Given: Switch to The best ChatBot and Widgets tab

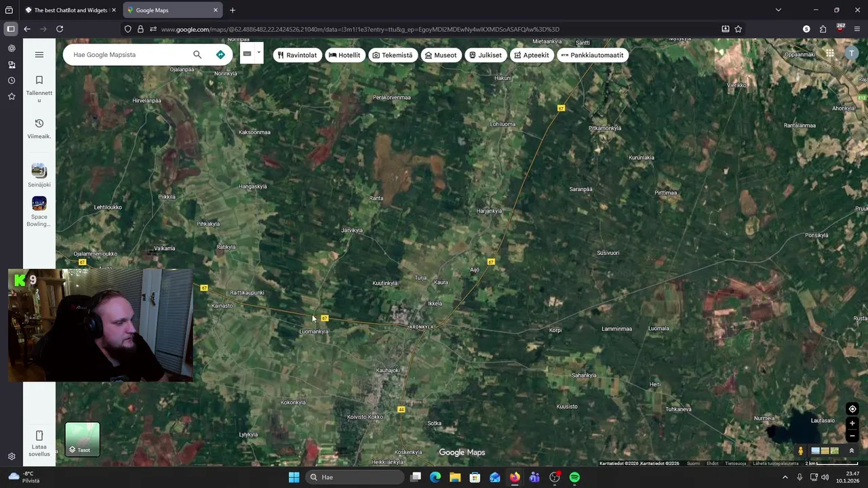Looking at the screenshot, I should click(71, 10).
